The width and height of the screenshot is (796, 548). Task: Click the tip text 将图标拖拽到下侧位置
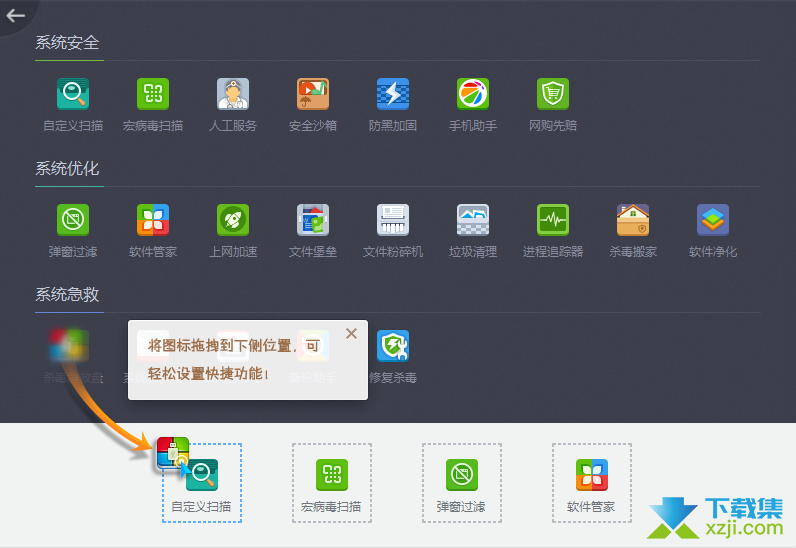219,346
